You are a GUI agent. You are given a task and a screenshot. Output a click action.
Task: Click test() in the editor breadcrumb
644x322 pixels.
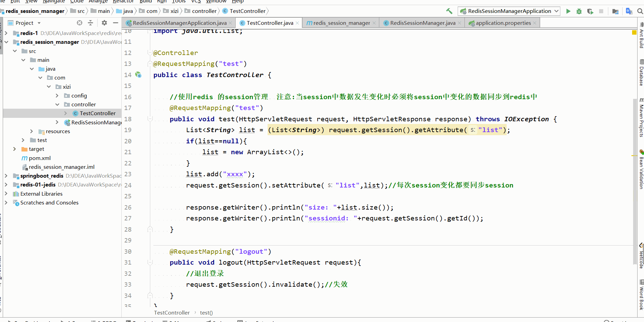206,312
